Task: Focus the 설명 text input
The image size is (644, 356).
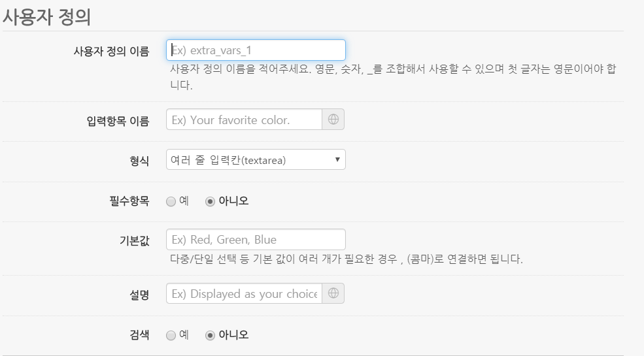Action: coord(245,294)
